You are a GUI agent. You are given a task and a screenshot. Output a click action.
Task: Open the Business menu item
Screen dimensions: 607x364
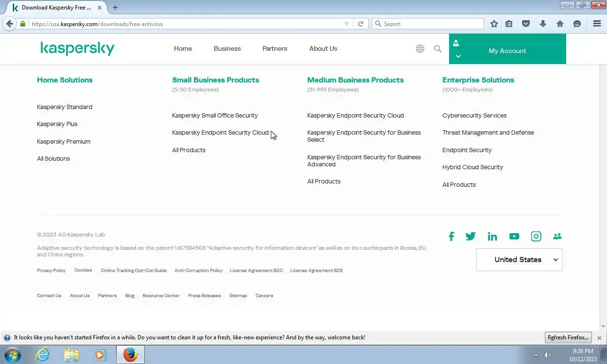227,48
